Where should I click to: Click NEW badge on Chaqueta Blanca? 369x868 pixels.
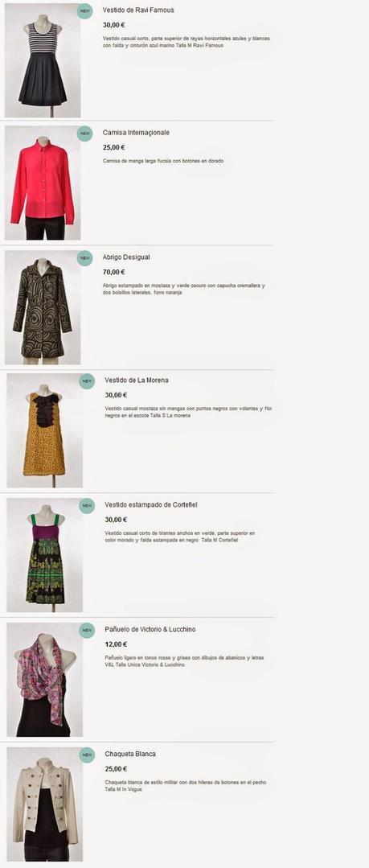pos(87,755)
